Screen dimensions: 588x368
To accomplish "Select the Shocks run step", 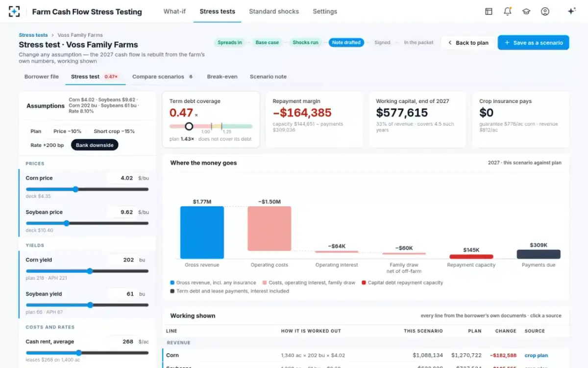I will pos(305,43).
